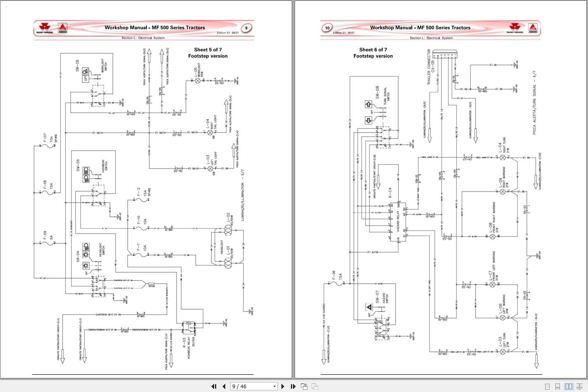Click the page 9 Workshop Manual title
Image resolution: width=588 pixels, height=392 pixels.
(155, 28)
